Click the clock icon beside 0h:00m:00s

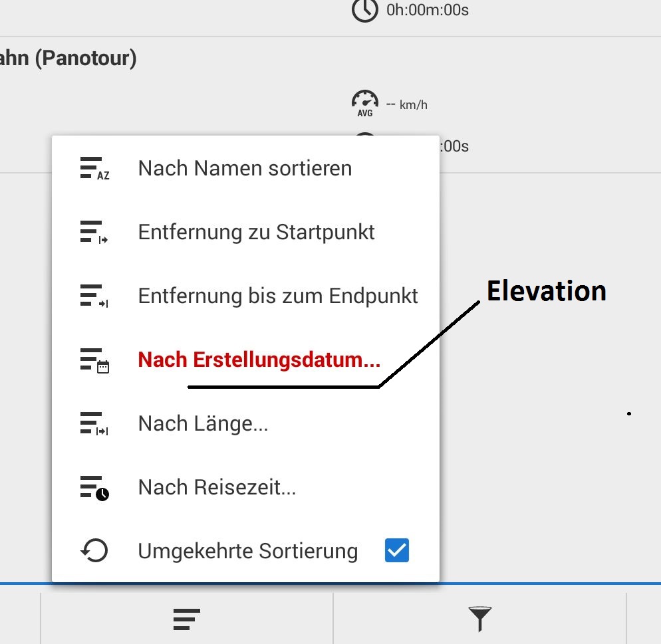(365, 11)
